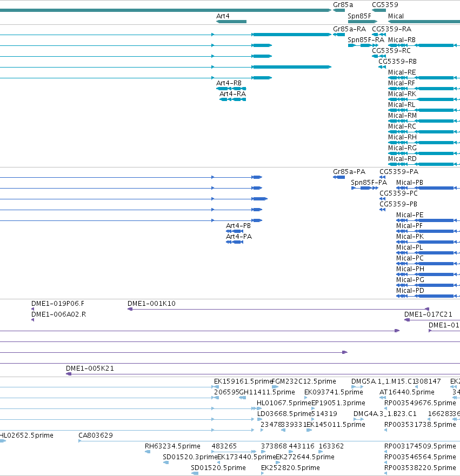Select transcript Mical-RB
Screen dimensions: 460x476
(x=424, y=45)
